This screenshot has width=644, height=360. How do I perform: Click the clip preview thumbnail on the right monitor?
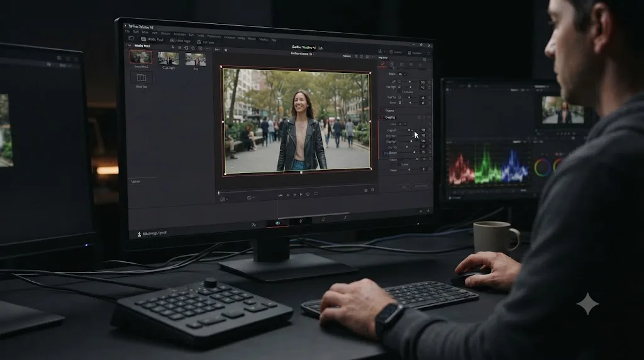pos(563,110)
